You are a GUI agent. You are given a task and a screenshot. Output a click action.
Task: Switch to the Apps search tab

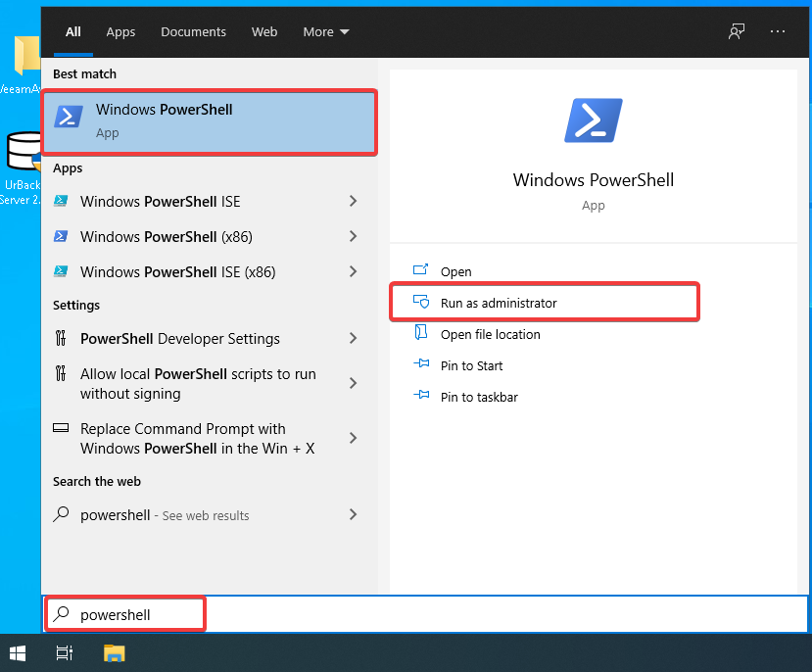click(120, 32)
